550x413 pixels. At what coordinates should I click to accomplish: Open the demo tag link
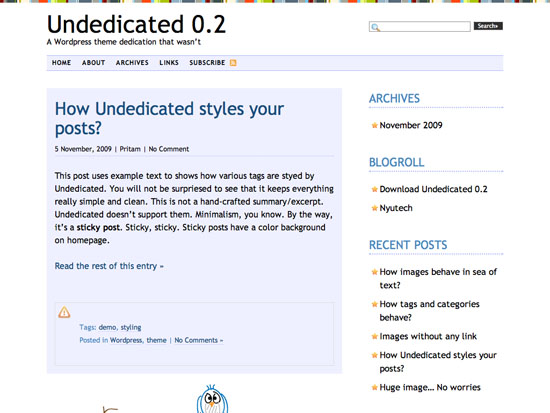click(x=107, y=327)
